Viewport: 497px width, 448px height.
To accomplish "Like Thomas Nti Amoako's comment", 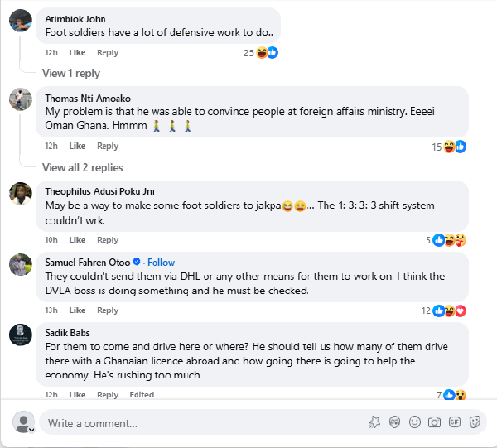I will [x=77, y=147].
